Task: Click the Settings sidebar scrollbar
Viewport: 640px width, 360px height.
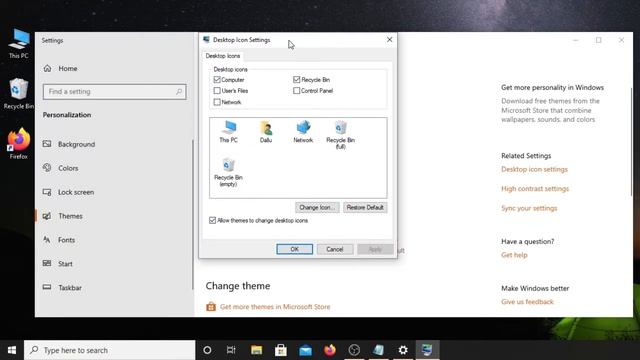Action: (193, 214)
